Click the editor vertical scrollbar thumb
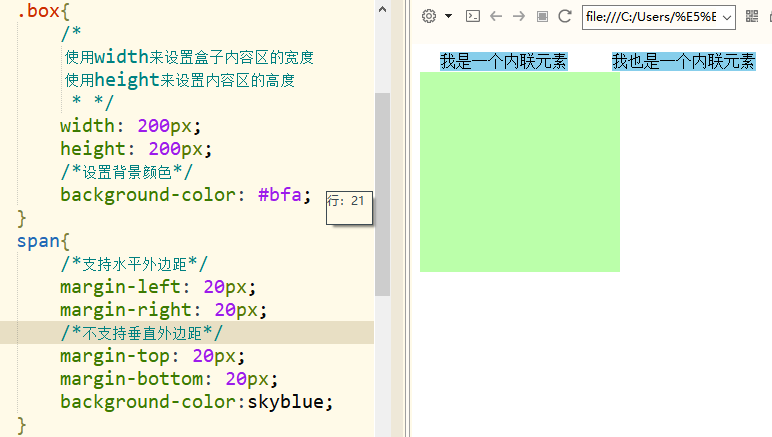This screenshot has width=772, height=437. 383,194
